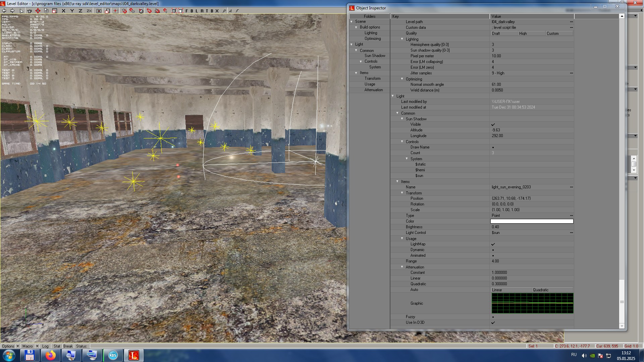The image size is (644, 362).
Task: Collapse the Build options folder
Action: (356, 27)
